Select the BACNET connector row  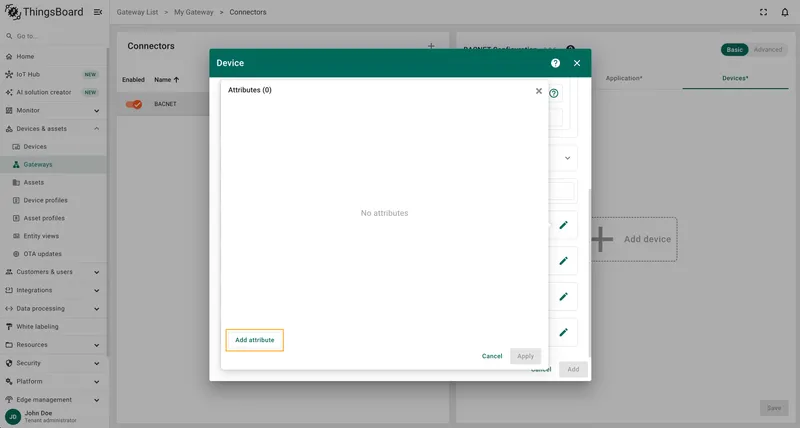(x=163, y=104)
